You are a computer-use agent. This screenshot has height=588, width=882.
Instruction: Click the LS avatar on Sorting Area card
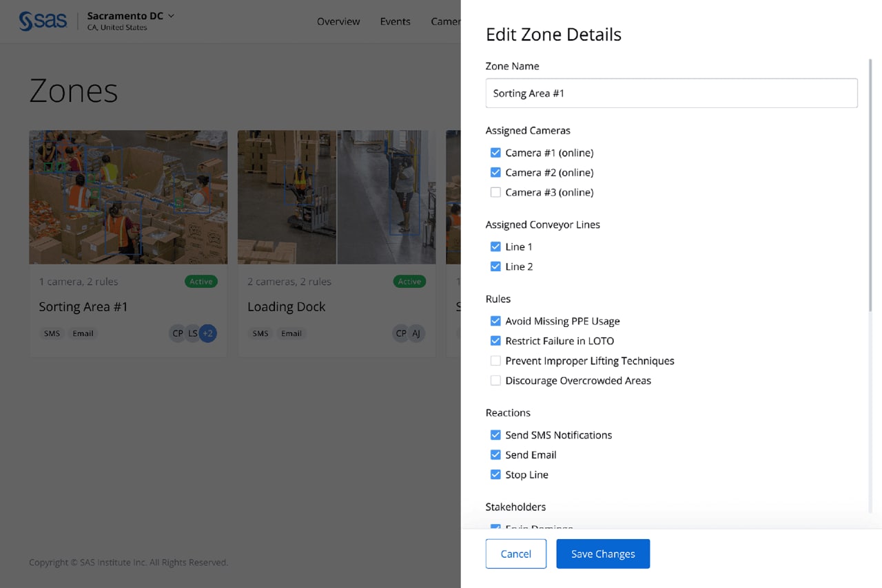click(x=193, y=333)
